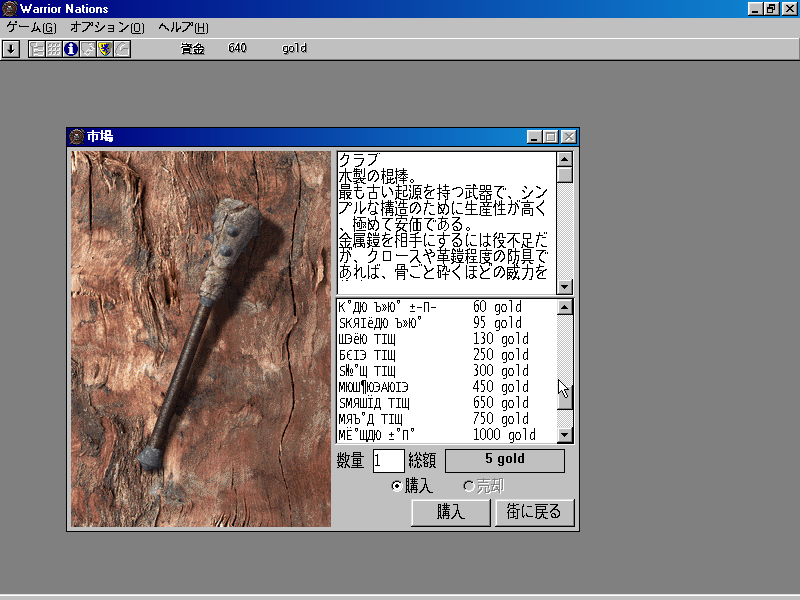Open the ゲーム menu
Viewport: 800px width, 600px height.
click(x=31, y=27)
